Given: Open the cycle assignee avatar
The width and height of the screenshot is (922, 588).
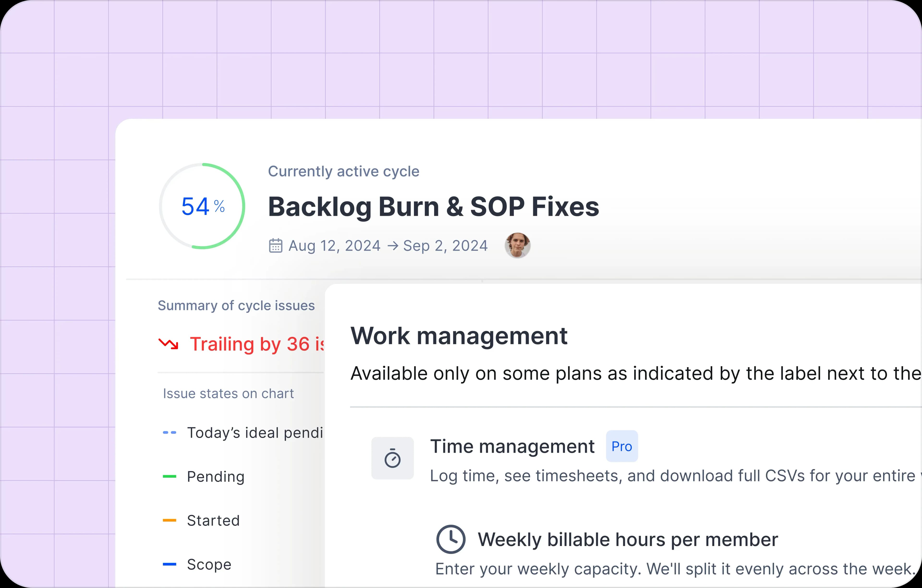Looking at the screenshot, I should point(517,245).
